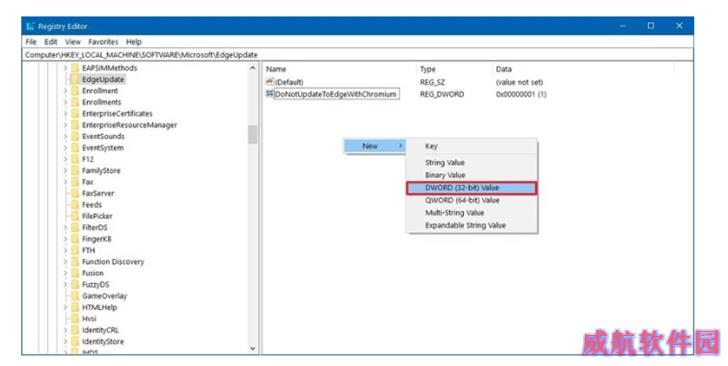
Task: Click the 0x00000001 (1) data cell
Action: 521,94
